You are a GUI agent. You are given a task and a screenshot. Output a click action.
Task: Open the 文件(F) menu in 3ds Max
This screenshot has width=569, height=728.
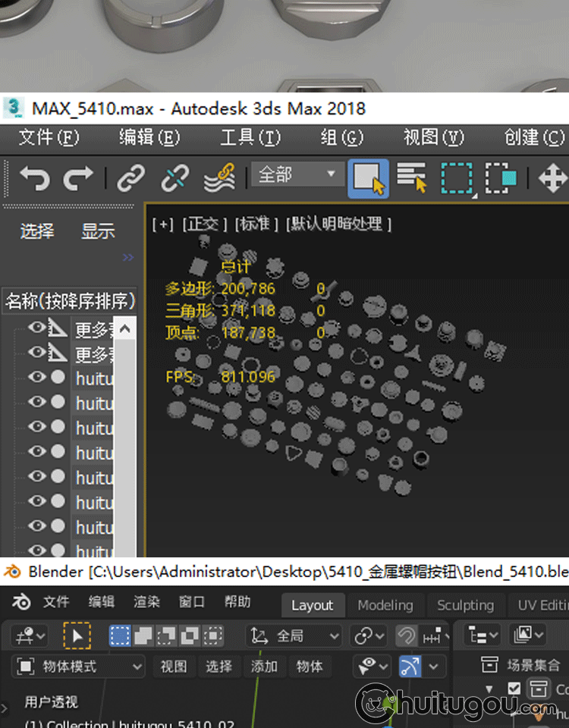pyautogui.click(x=49, y=137)
